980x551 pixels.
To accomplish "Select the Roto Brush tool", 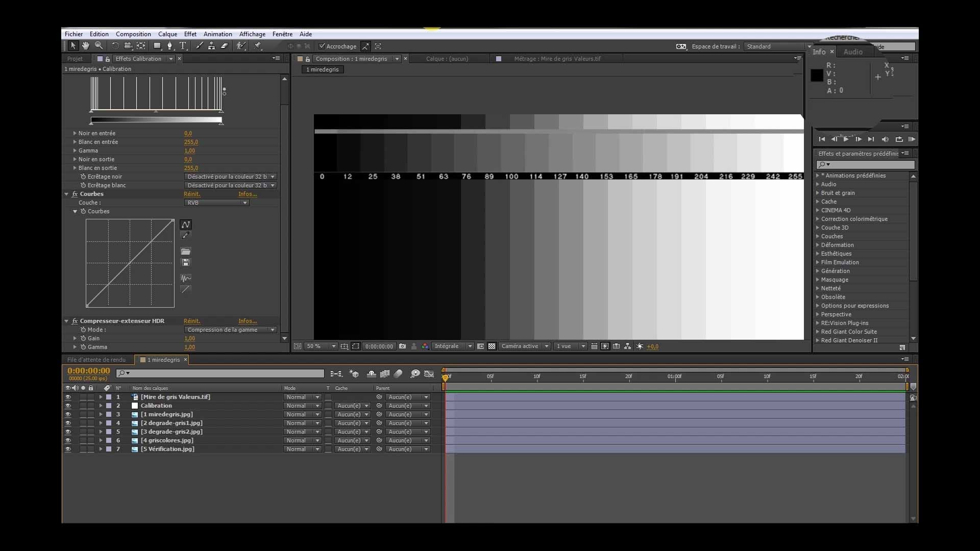I will coord(241,46).
